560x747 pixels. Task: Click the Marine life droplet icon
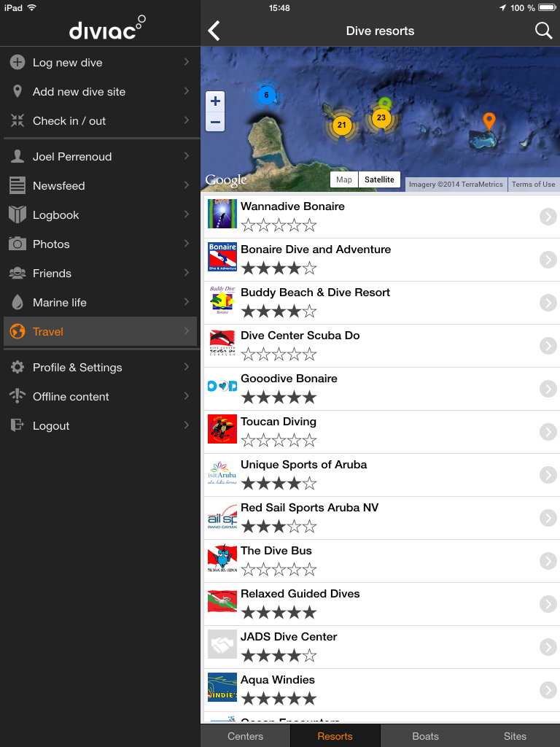click(17, 302)
